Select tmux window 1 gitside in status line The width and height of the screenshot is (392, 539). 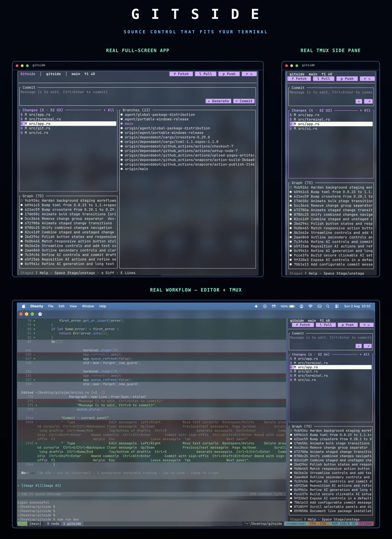pyautogui.click(x=72, y=523)
